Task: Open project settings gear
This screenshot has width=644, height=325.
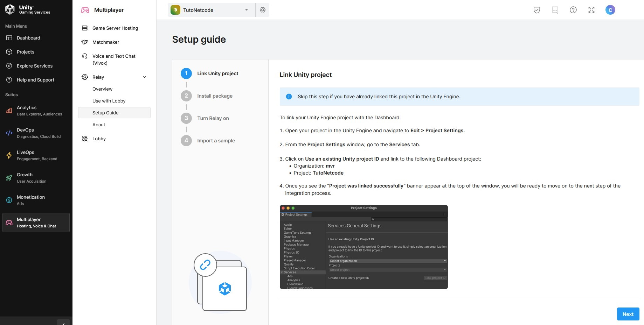Action: [x=263, y=10]
